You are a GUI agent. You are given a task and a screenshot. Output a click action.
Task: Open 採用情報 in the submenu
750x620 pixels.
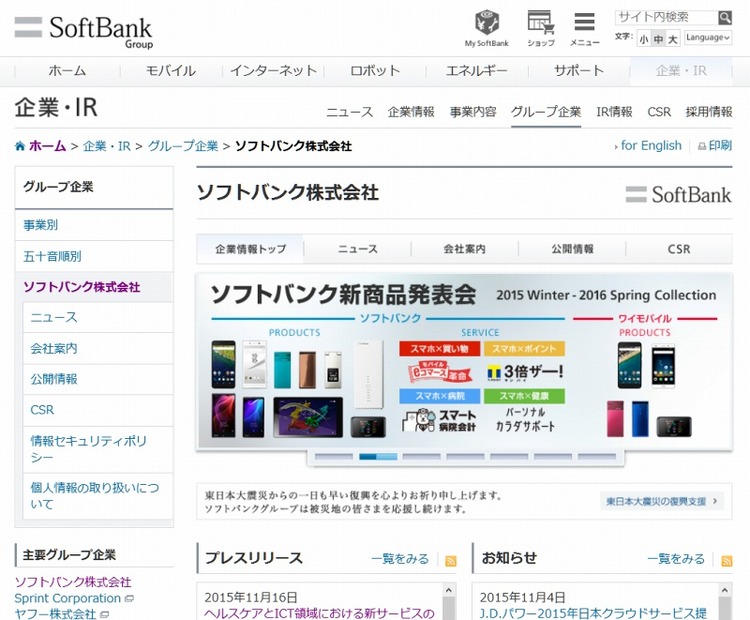(709, 112)
